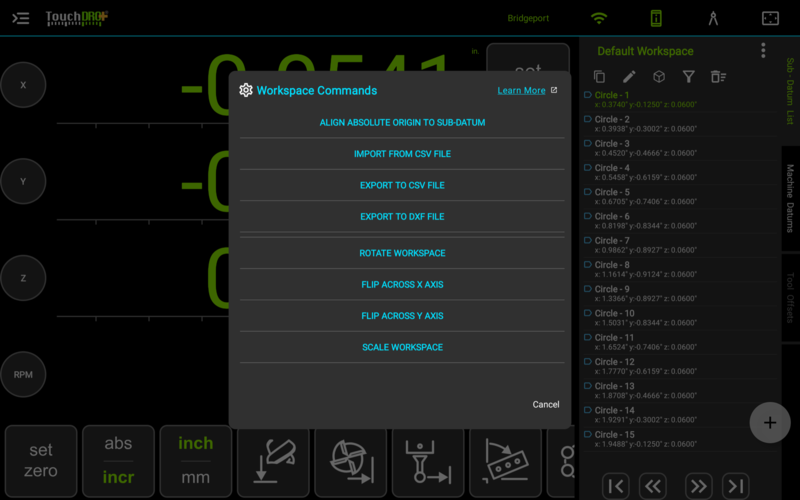
Task: Tap the WiFi connection status icon
Action: 599,18
